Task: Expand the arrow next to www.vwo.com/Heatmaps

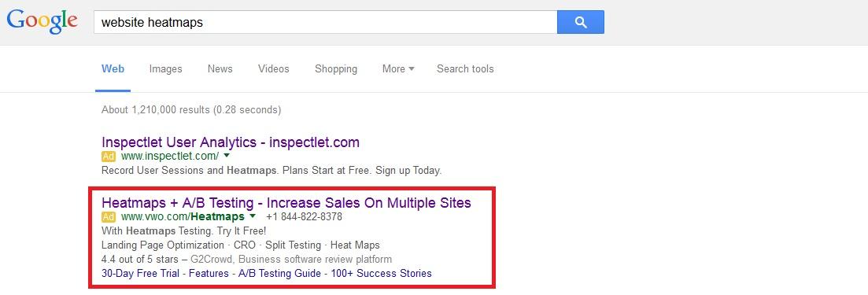Action: 253,216
